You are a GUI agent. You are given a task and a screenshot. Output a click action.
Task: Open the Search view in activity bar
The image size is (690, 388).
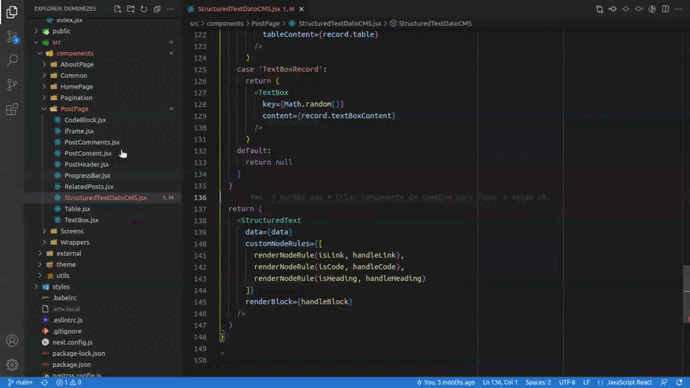coord(12,60)
